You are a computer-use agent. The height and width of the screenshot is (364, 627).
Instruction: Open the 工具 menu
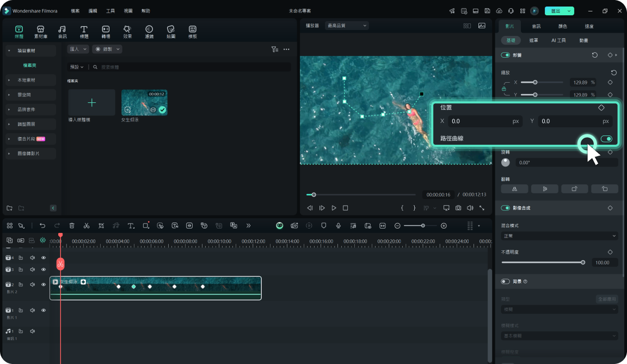(x=110, y=11)
